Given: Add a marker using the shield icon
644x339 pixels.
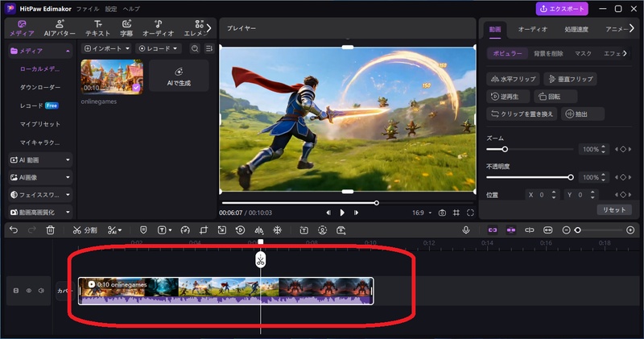Looking at the screenshot, I should point(143,230).
